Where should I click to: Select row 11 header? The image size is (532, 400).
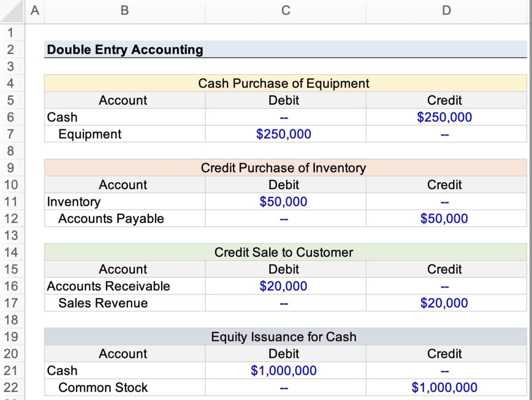pos(11,202)
